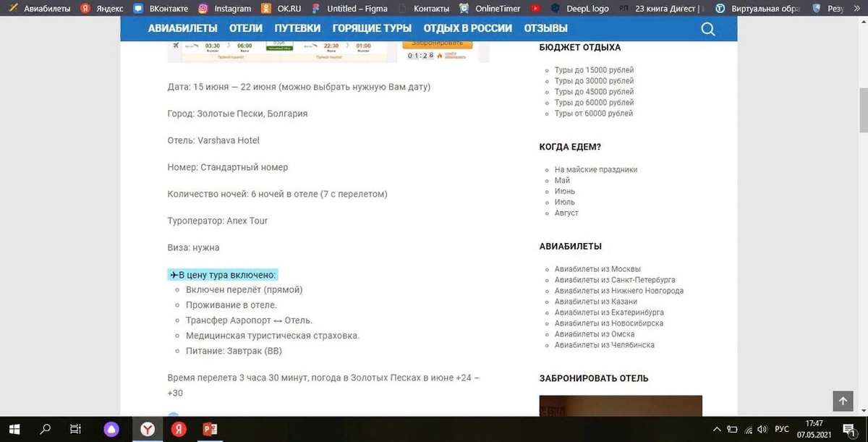This screenshot has width=868, height=442.
Task: Open the YouTube bookmark icon
Action: (535, 9)
